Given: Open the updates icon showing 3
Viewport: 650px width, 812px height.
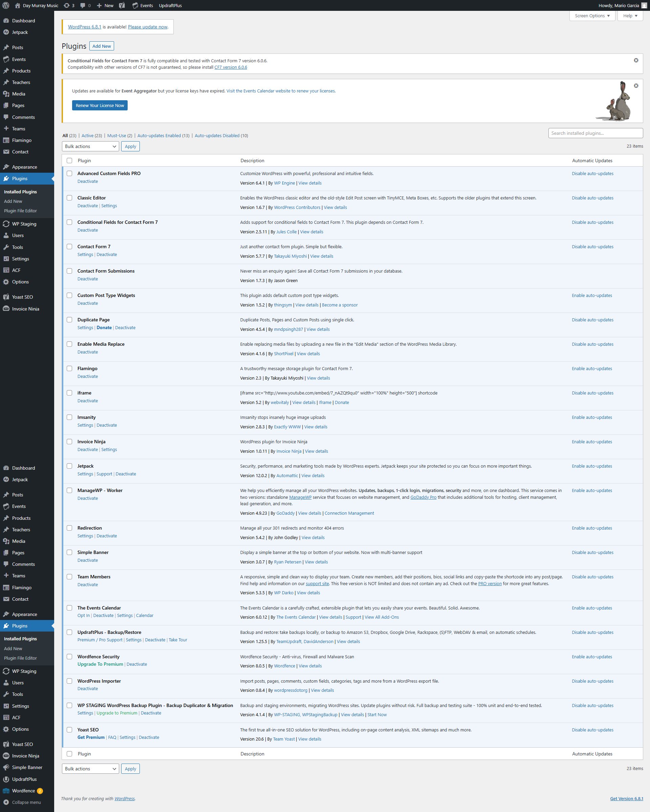Looking at the screenshot, I should [x=67, y=5].
